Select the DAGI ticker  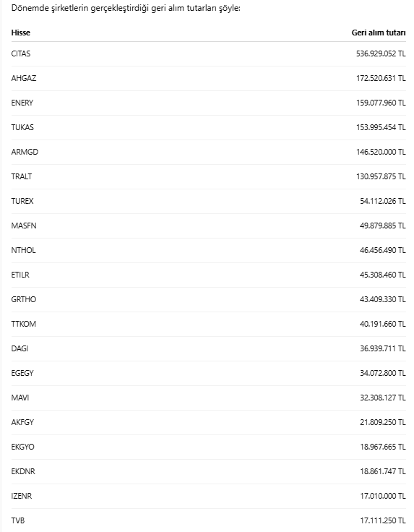(x=20, y=348)
